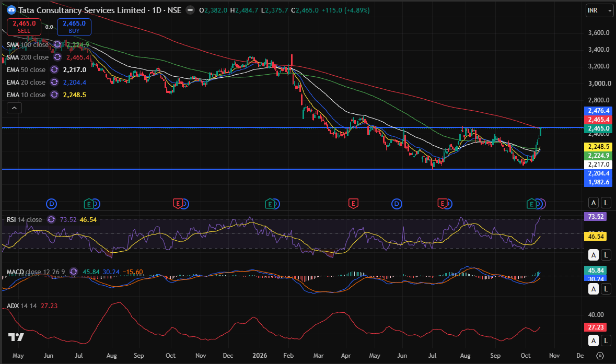Toggle log scale L on the ADX pane
The width and height of the screenshot is (616, 364).
coord(606,341)
